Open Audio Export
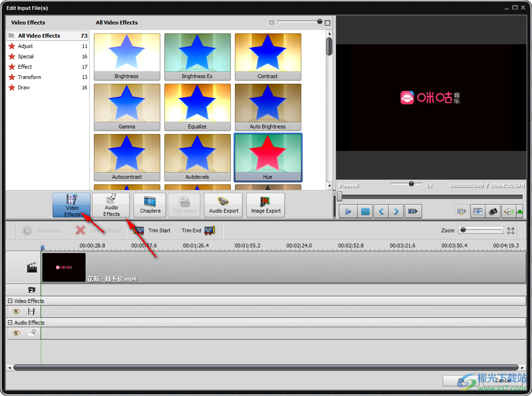 [x=224, y=205]
